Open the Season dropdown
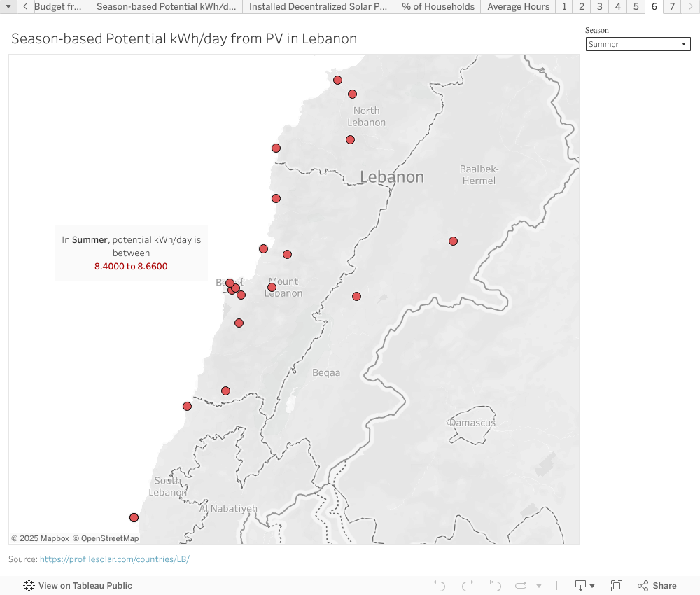The image size is (700, 595). (x=638, y=44)
